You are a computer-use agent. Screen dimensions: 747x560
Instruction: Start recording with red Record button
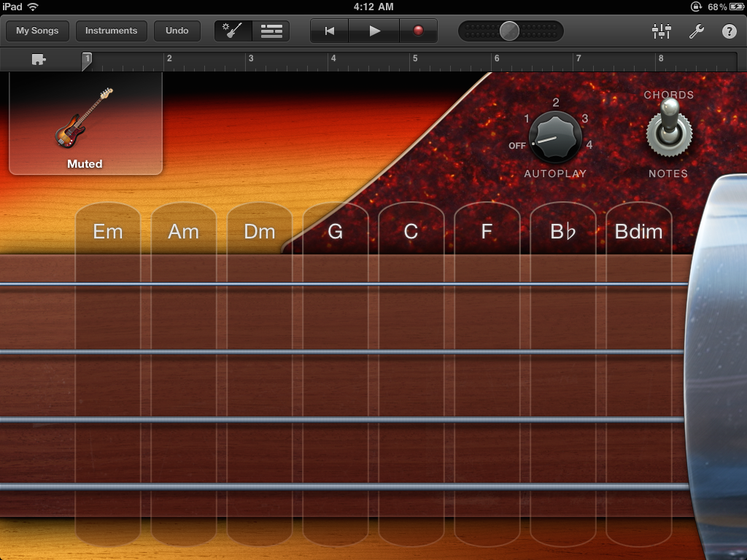tap(418, 31)
